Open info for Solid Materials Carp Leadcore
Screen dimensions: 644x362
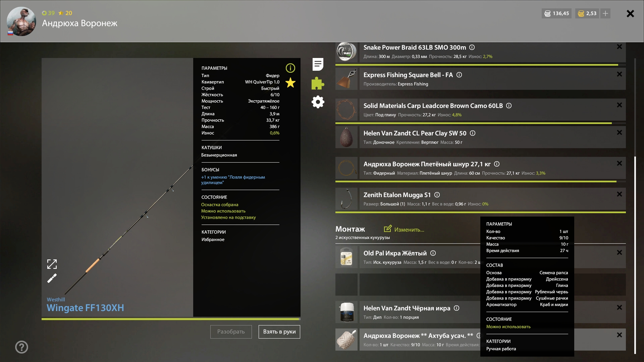click(x=509, y=106)
